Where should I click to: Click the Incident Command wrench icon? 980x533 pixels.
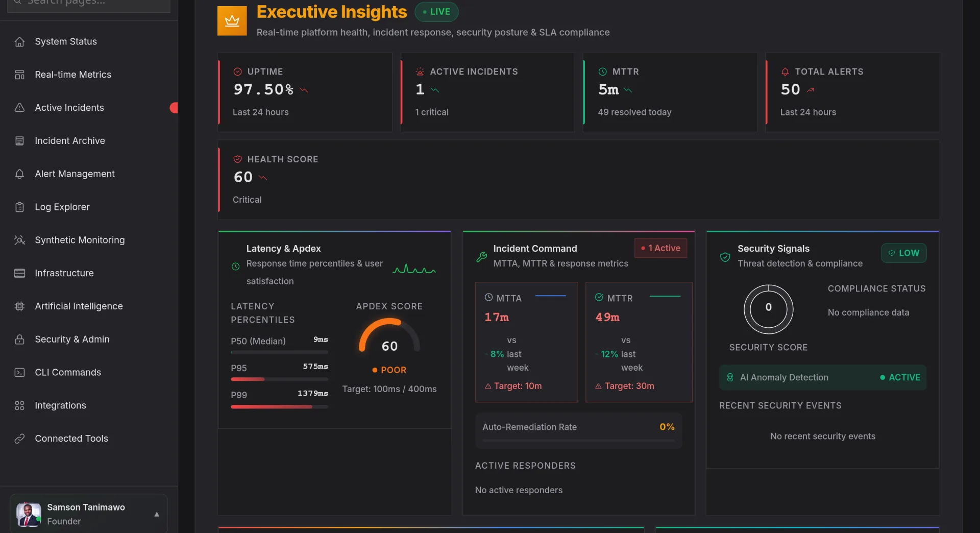point(481,257)
